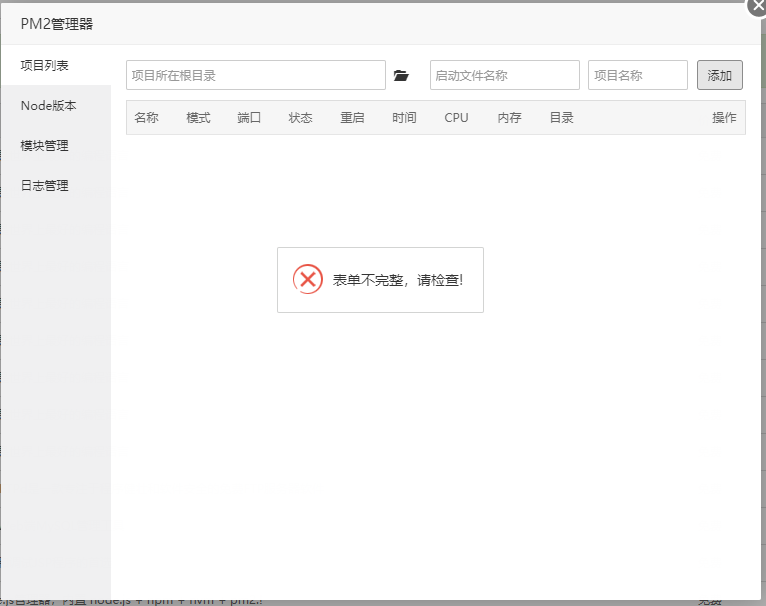Click the 内存 column header

[x=510, y=118]
